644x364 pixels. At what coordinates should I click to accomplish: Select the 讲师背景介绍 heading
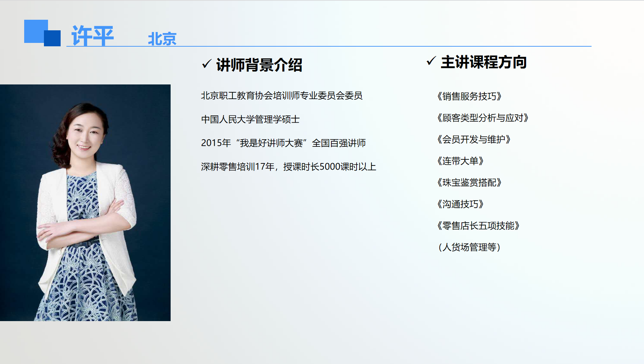click(x=259, y=65)
